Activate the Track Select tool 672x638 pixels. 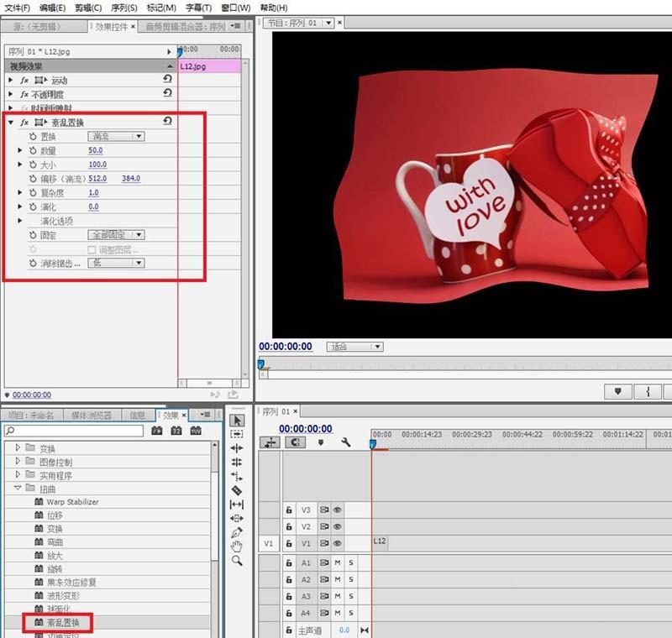click(236, 436)
